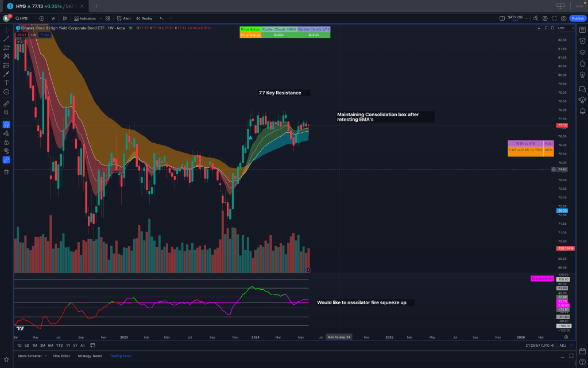
Task: Enter fullscreen mode on the chart
Action: coord(554,18)
